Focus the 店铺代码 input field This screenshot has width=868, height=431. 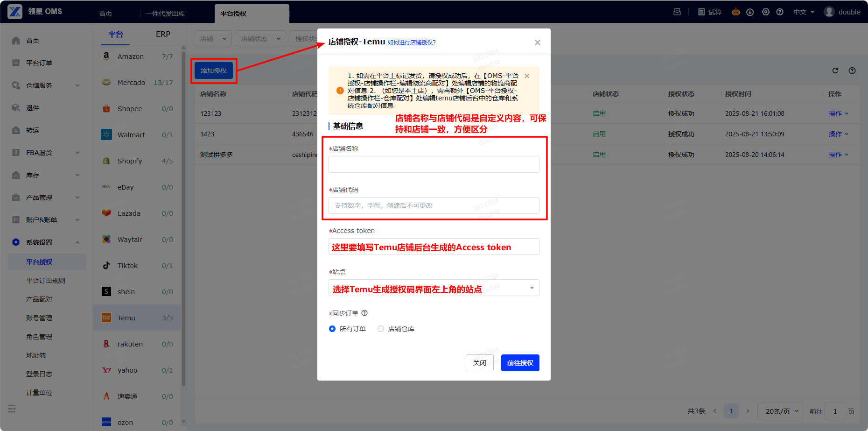434,205
